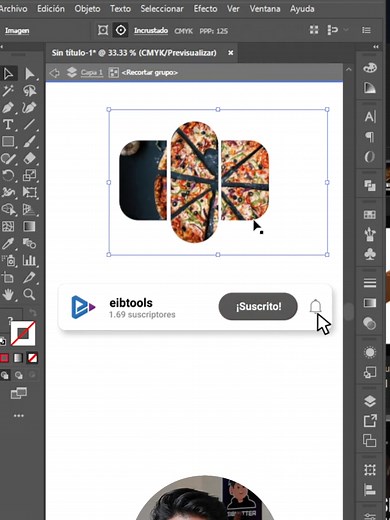The width and height of the screenshot is (390, 520).
Task: Set the Color fill mode swatch
Action: pos(4,358)
